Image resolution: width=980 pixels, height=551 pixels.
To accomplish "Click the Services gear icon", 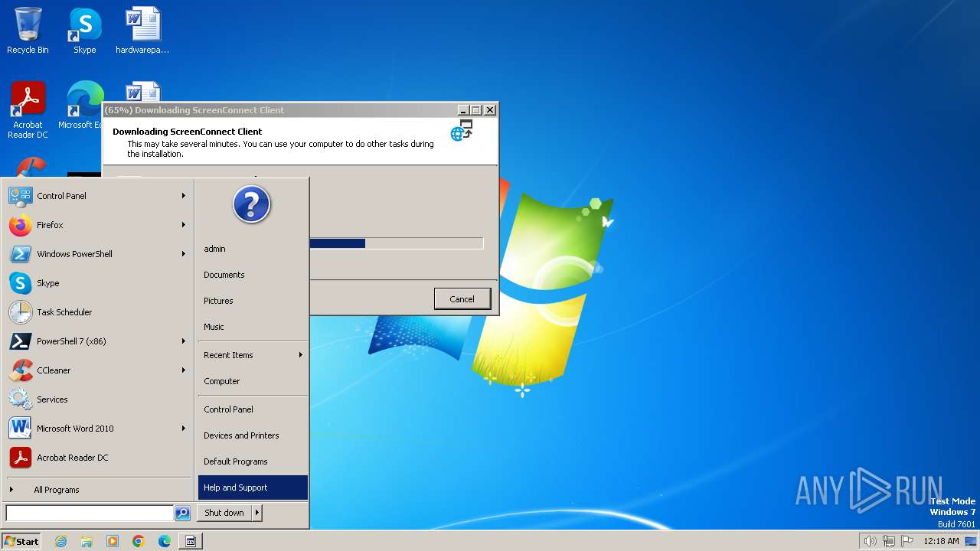I will pyautogui.click(x=21, y=399).
